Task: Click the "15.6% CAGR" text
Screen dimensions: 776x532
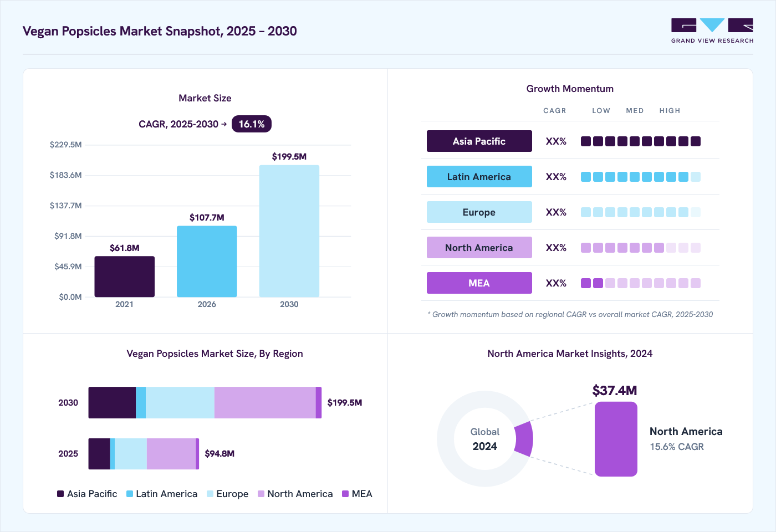Action: pos(677,447)
